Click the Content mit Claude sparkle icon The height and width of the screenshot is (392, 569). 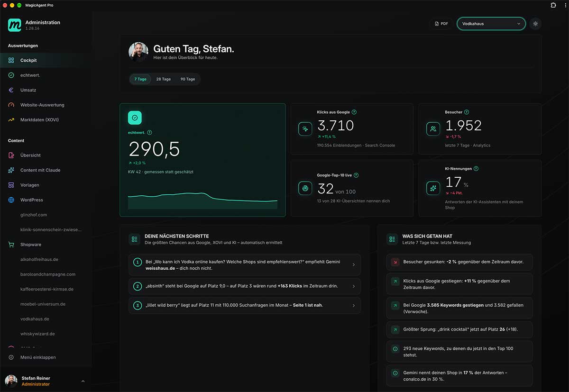pyautogui.click(x=11, y=170)
